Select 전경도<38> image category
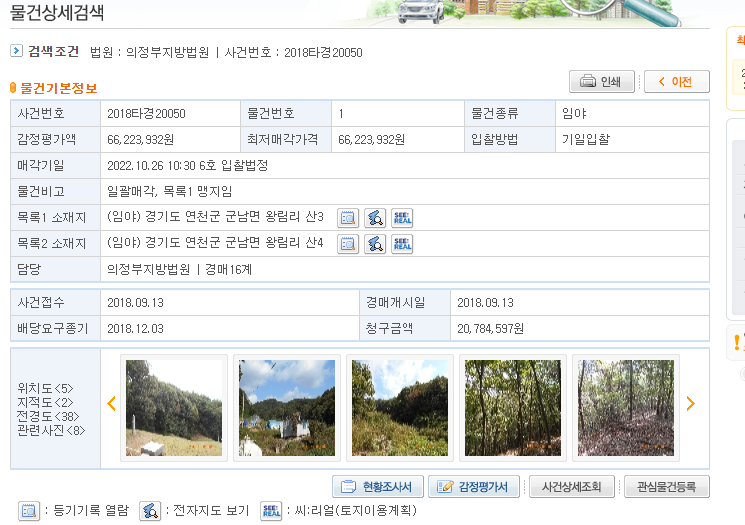The height and width of the screenshot is (525, 745). pyautogui.click(x=48, y=416)
